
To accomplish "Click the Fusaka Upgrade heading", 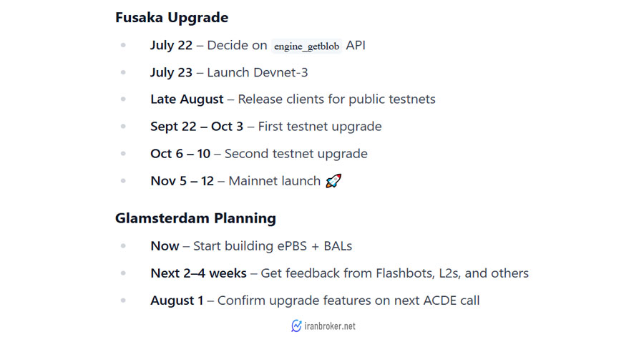I will (x=172, y=18).
